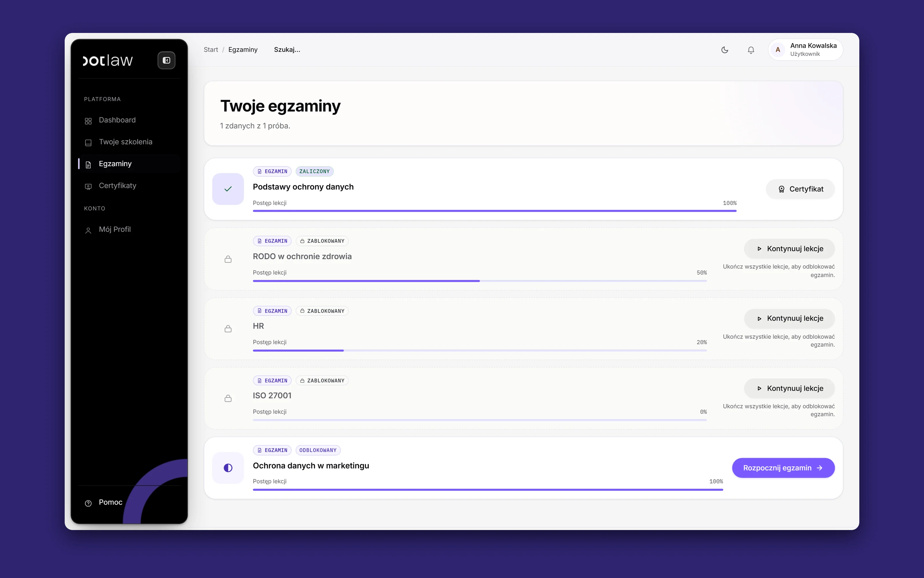Click the Ochrona danych w marketingu title
Image resolution: width=924 pixels, height=578 pixels.
click(x=311, y=466)
